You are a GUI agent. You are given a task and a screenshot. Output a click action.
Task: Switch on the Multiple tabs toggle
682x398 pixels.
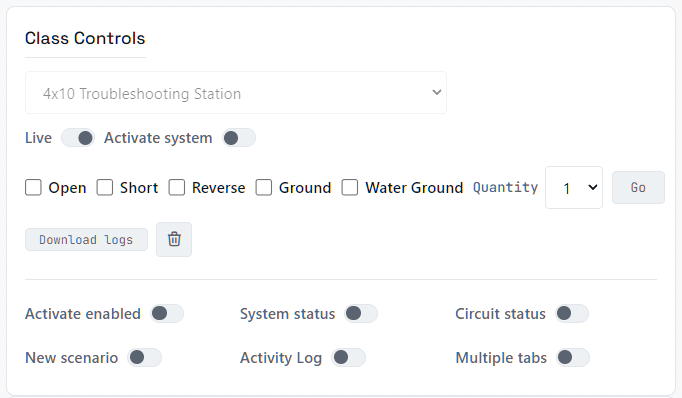pos(573,358)
